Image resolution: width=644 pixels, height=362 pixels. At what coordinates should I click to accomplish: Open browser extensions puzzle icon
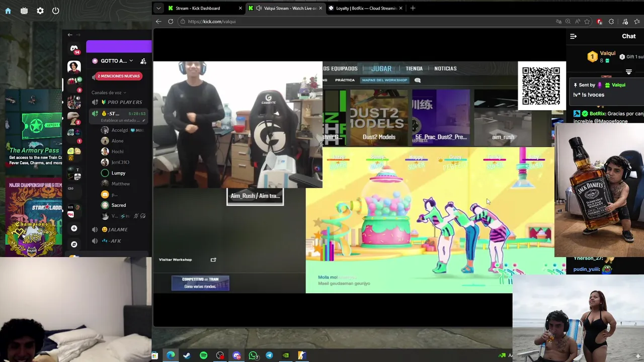[x=611, y=22]
